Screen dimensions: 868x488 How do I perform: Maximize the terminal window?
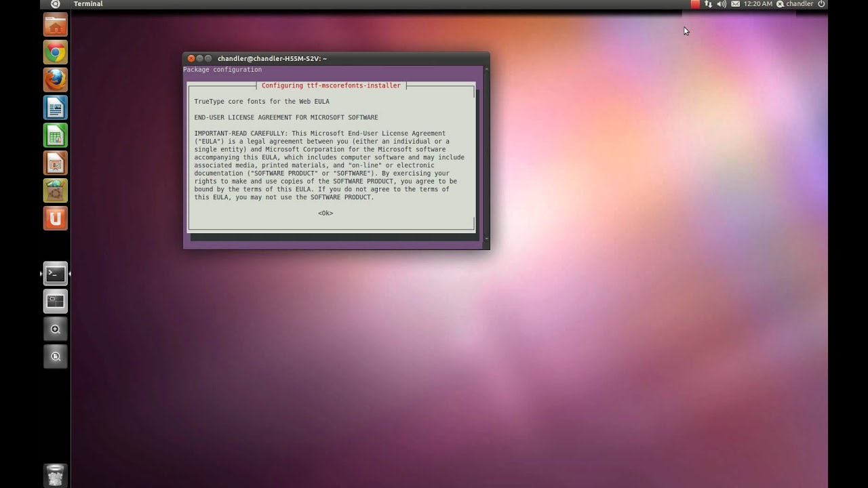point(208,59)
